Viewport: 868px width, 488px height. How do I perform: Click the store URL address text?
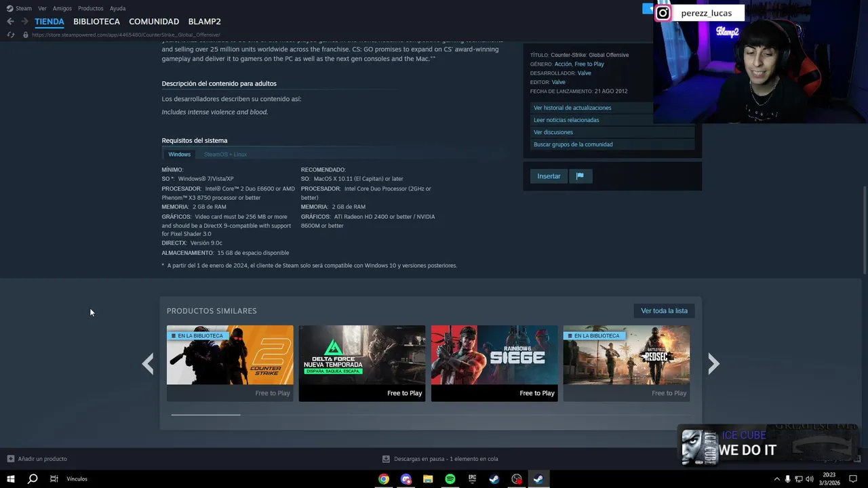(x=125, y=35)
